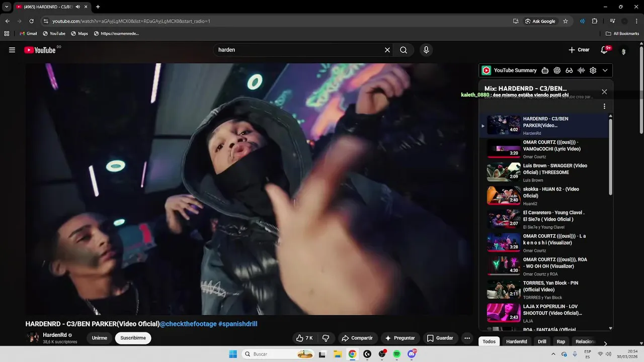Click the Preguntar button
The height and width of the screenshot is (362, 644).
pos(400,338)
